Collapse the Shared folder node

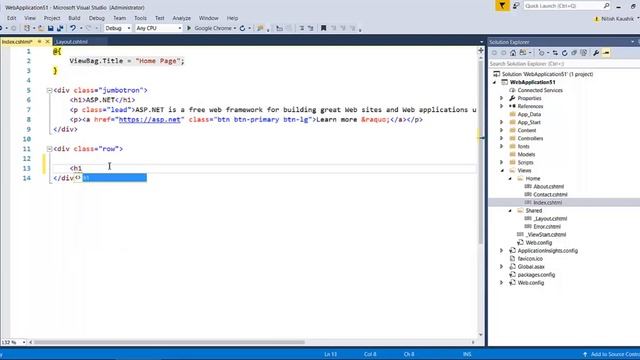[x=510, y=211]
